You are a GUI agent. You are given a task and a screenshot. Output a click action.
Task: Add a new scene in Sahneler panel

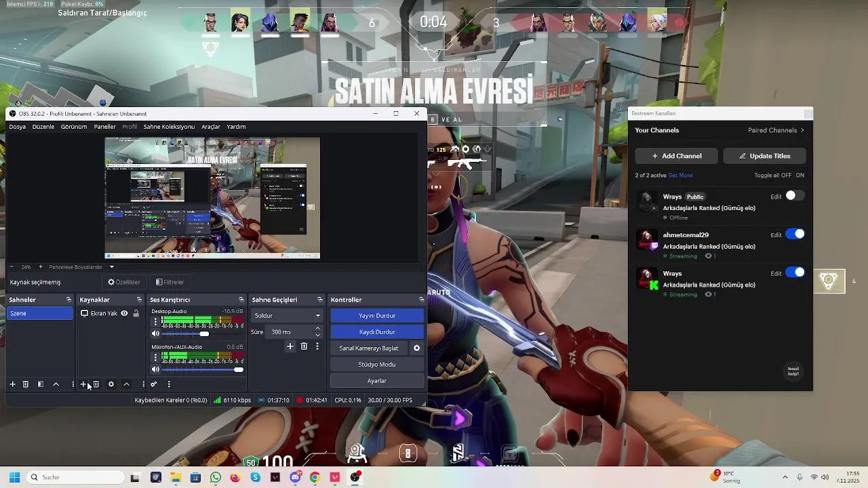tap(12, 384)
